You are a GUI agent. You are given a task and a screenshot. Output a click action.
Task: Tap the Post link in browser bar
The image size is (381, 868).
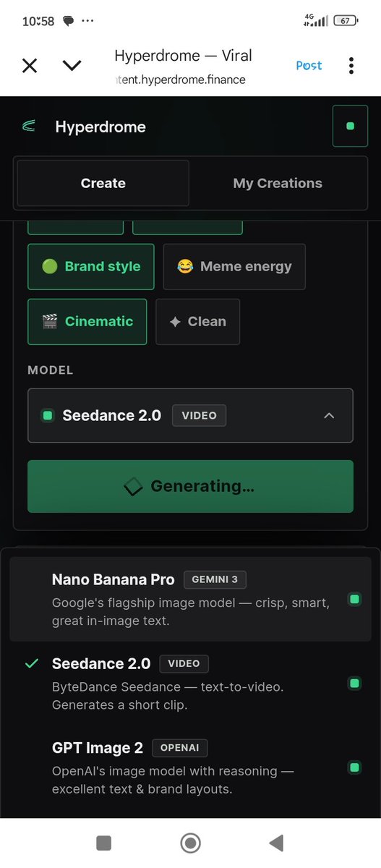coord(309,65)
